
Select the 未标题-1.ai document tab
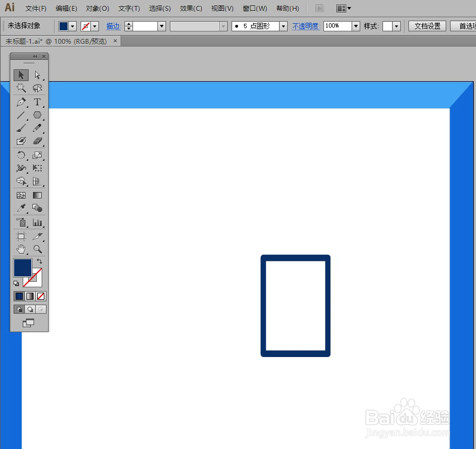56,41
